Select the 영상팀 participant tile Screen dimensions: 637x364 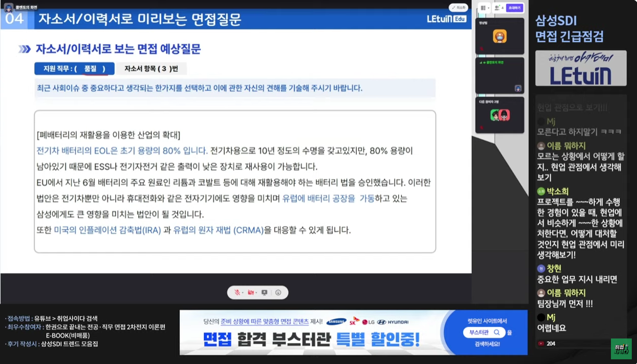(499, 36)
